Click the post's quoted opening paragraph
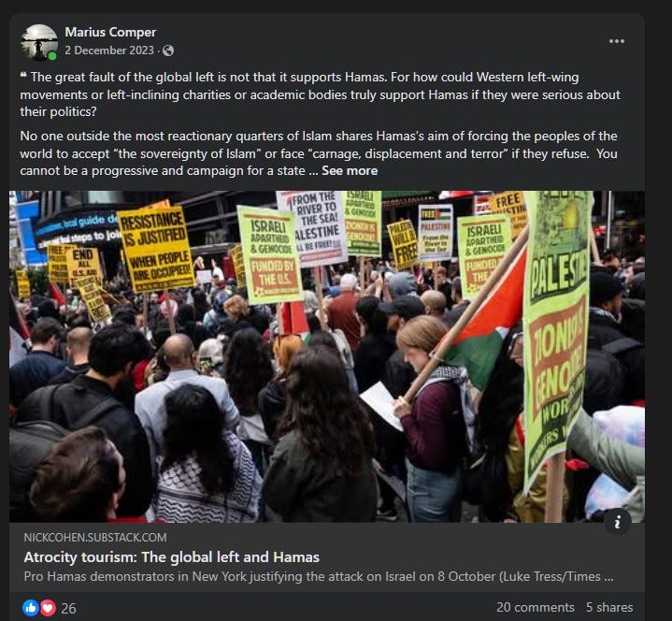672x621 pixels. (x=321, y=94)
